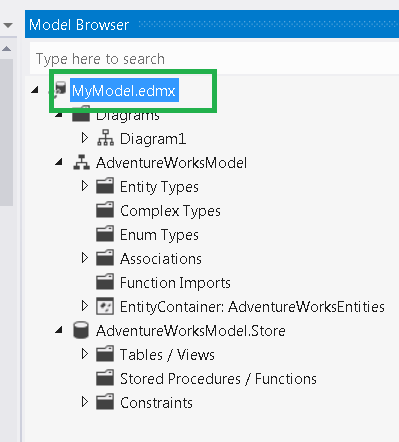Viewport: 399px width, 442px height.
Task: Expand the Constraints folder
Action: (x=85, y=402)
